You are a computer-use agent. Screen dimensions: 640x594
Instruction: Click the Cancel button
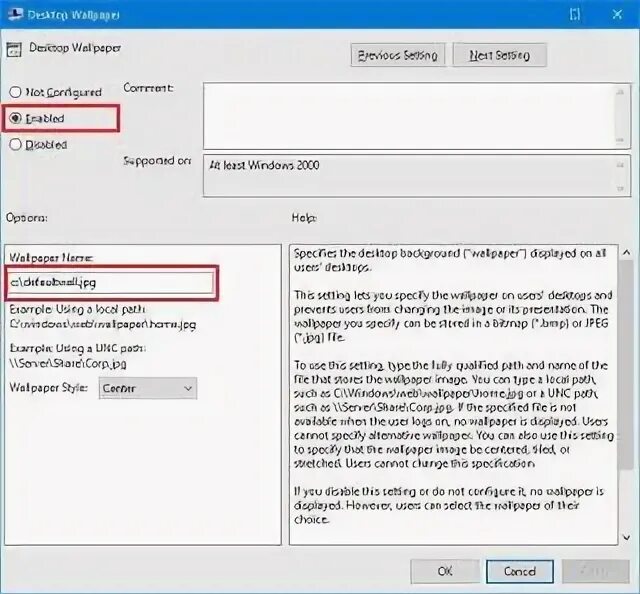(x=520, y=571)
